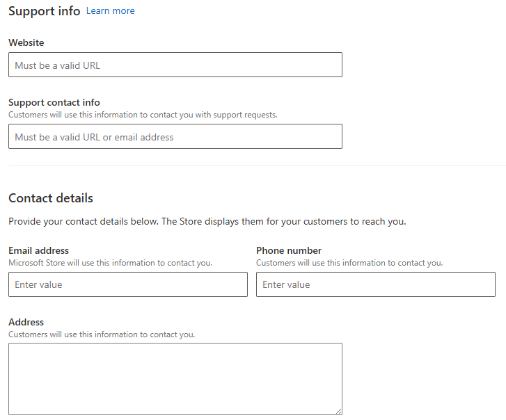Image resolution: width=506 pixels, height=420 pixels.
Task: Click the Website field label
Action: [26, 42]
